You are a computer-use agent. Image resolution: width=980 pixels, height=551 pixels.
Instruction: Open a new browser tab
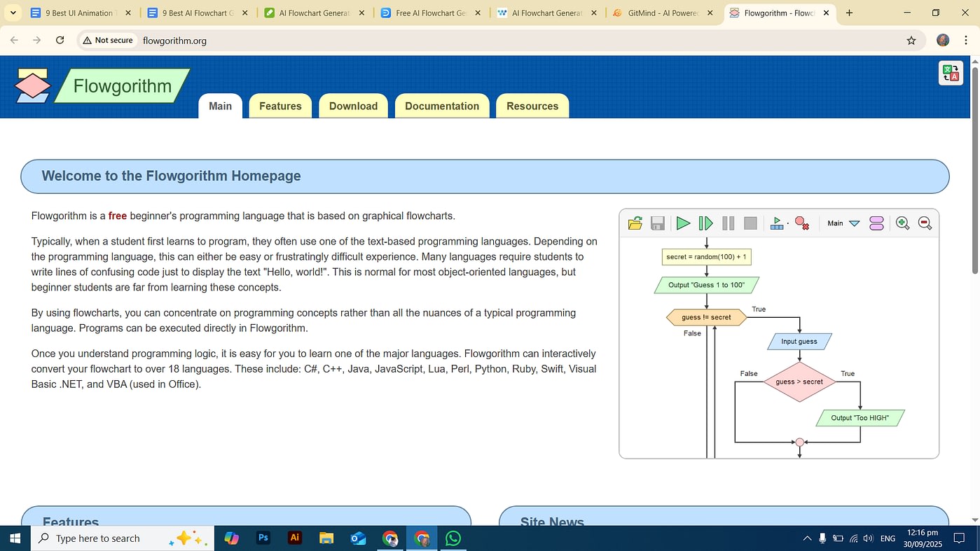tap(849, 13)
